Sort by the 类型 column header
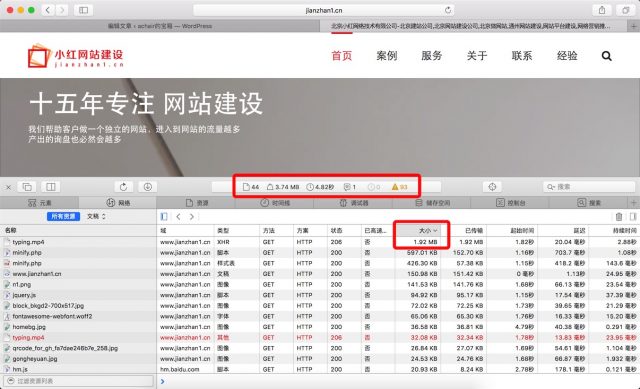 point(236,231)
